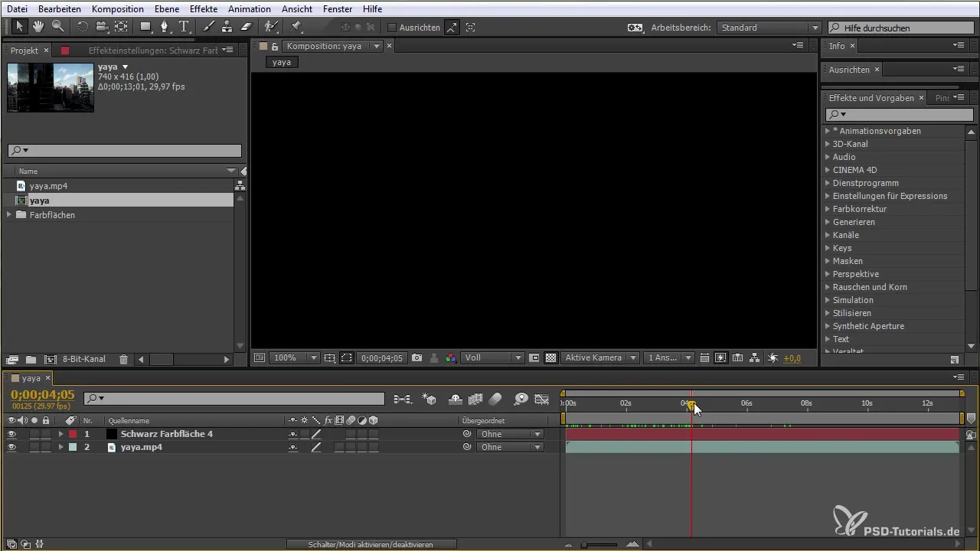The width and height of the screenshot is (980, 551).
Task: Enable the Ausrichten checkbox
Action: coord(392,28)
